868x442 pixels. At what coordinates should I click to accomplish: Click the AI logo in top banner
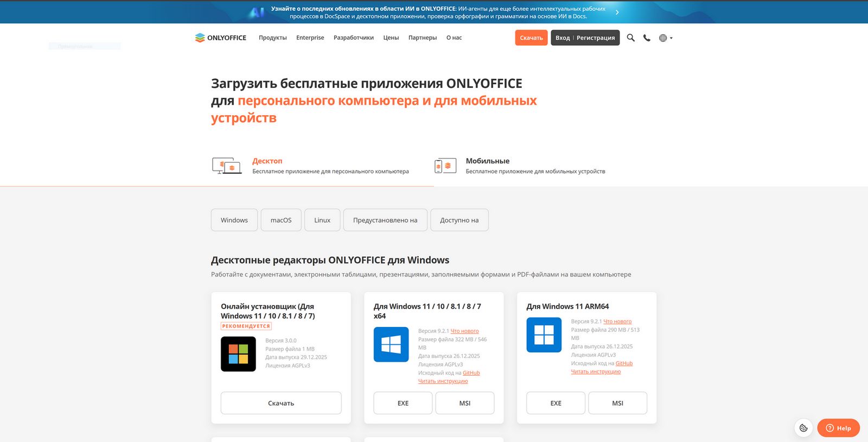(x=256, y=12)
